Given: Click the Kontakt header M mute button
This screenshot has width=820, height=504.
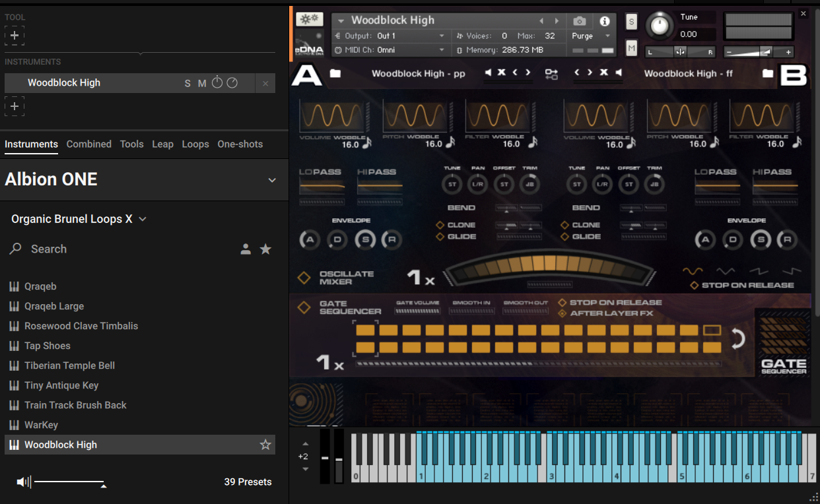Looking at the screenshot, I should (x=631, y=47).
